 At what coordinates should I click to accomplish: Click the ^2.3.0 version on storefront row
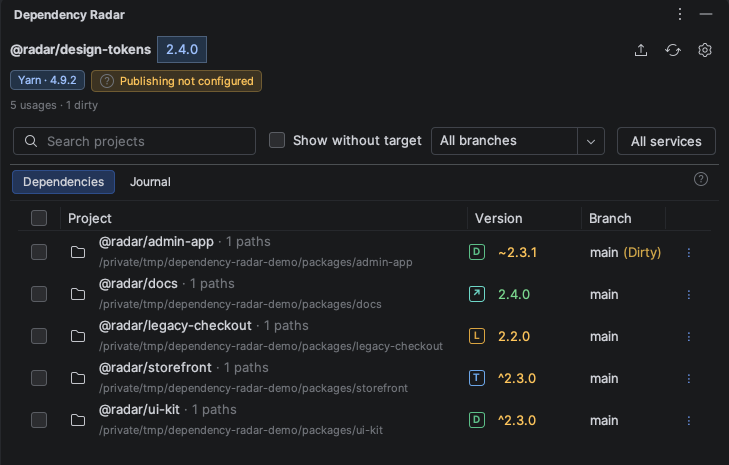517,379
